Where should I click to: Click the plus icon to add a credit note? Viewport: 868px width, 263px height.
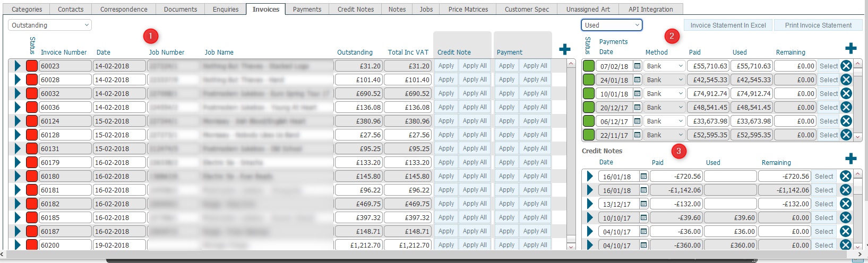point(850,159)
